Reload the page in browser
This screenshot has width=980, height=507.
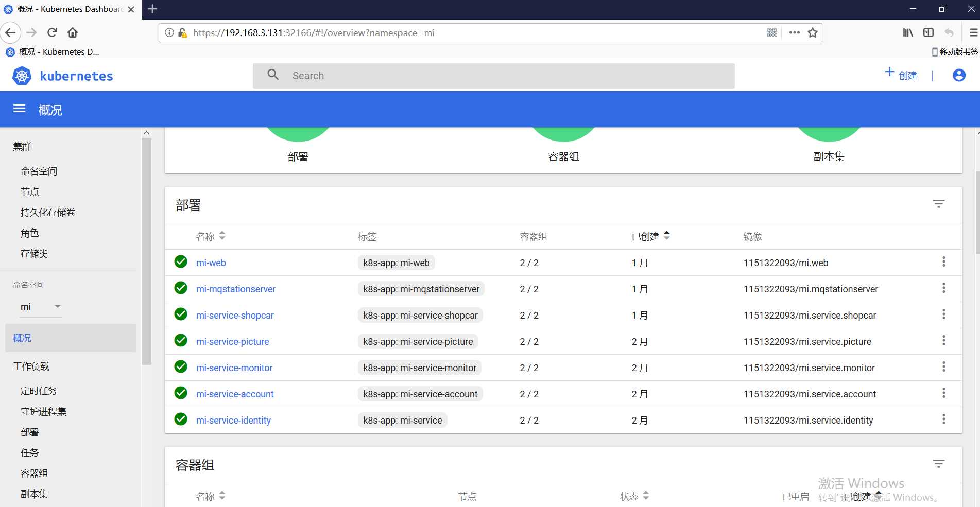(52, 32)
